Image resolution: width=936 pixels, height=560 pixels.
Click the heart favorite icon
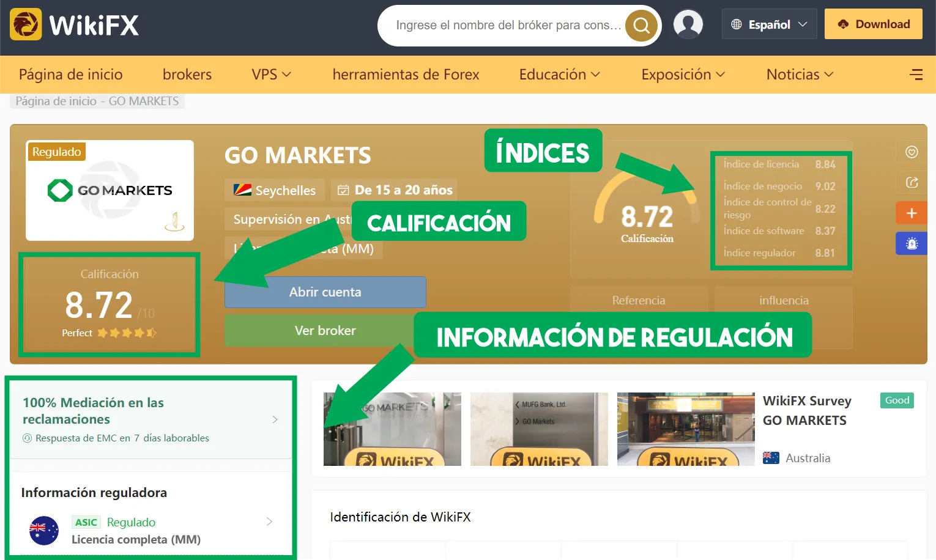click(x=912, y=152)
